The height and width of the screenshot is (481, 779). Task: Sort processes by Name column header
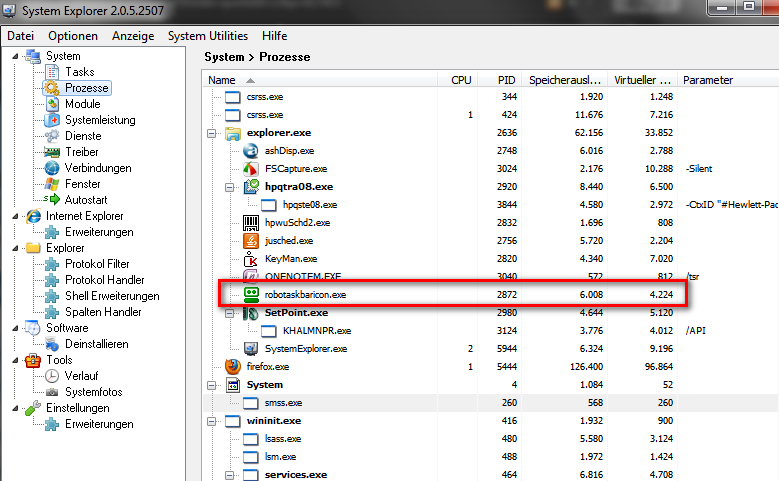tap(319, 80)
